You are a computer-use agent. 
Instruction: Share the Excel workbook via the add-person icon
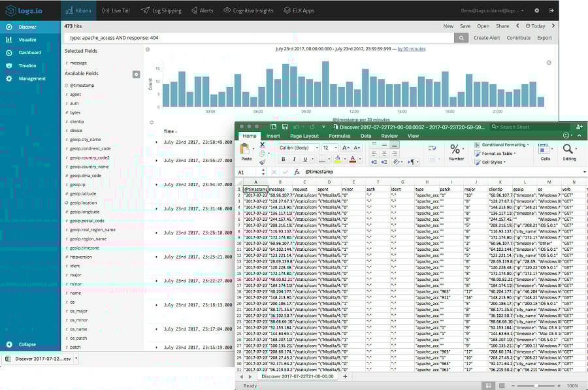point(580,127)
